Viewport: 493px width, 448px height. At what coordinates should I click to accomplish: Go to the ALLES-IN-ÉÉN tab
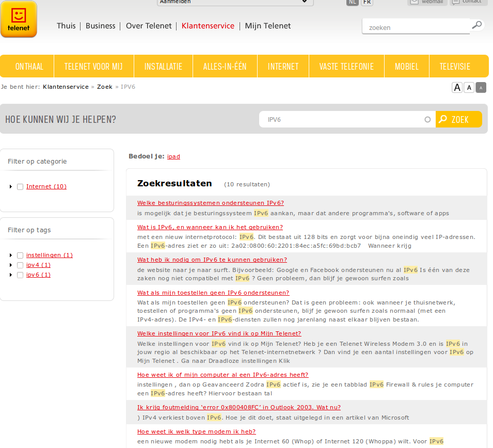tap(225, 67)
